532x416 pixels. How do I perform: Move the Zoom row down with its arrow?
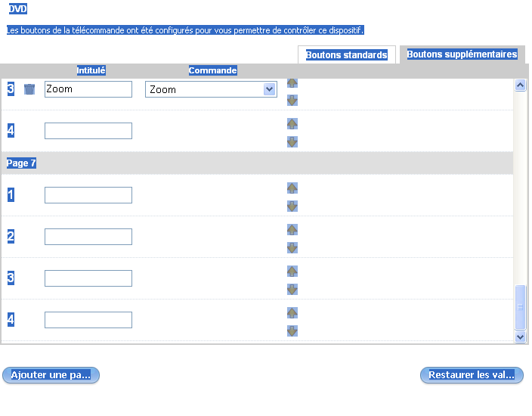pos(292,101)
